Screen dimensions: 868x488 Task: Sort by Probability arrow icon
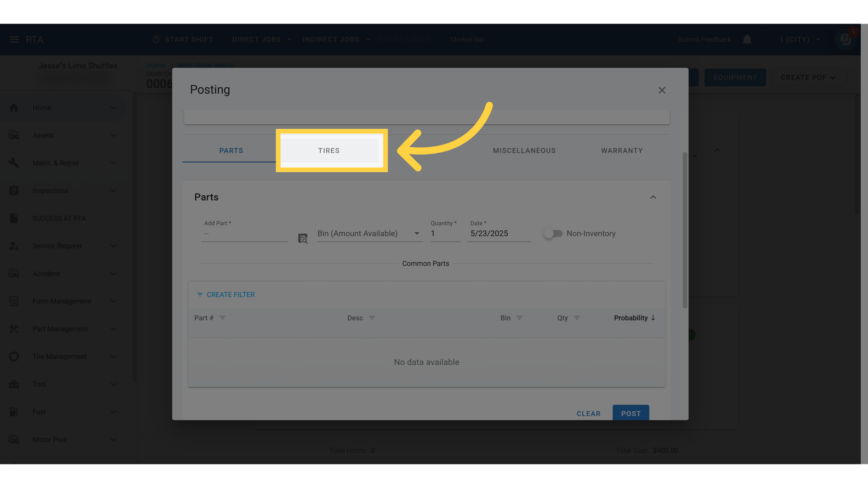[x=653, y=318]
